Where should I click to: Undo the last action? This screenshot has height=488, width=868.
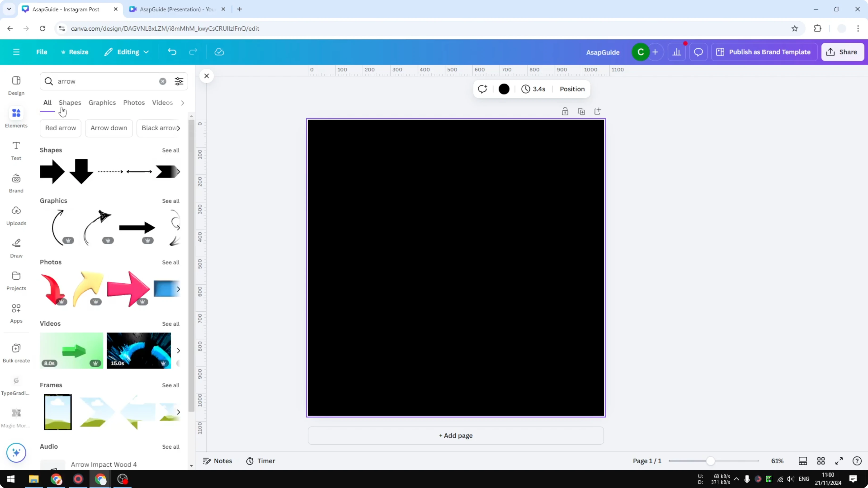(x=172, y=52)
